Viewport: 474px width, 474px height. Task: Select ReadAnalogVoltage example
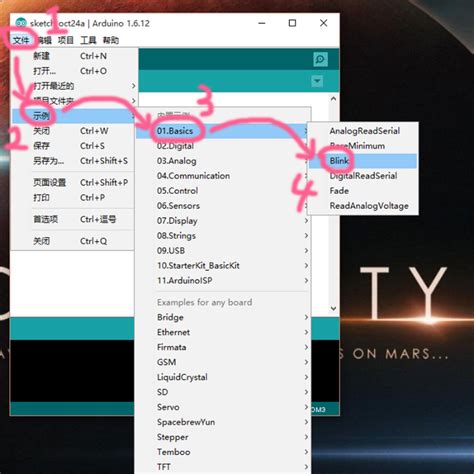[363, 206]
